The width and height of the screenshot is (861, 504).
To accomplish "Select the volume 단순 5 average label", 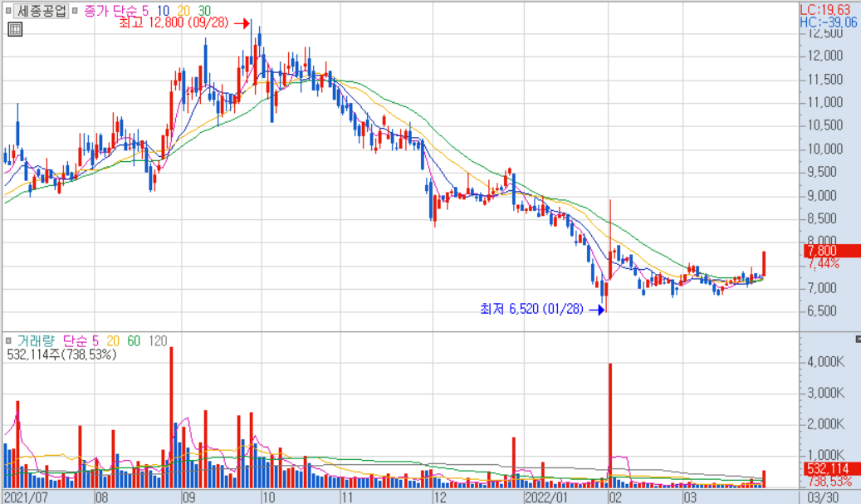I will pos(81,341).
